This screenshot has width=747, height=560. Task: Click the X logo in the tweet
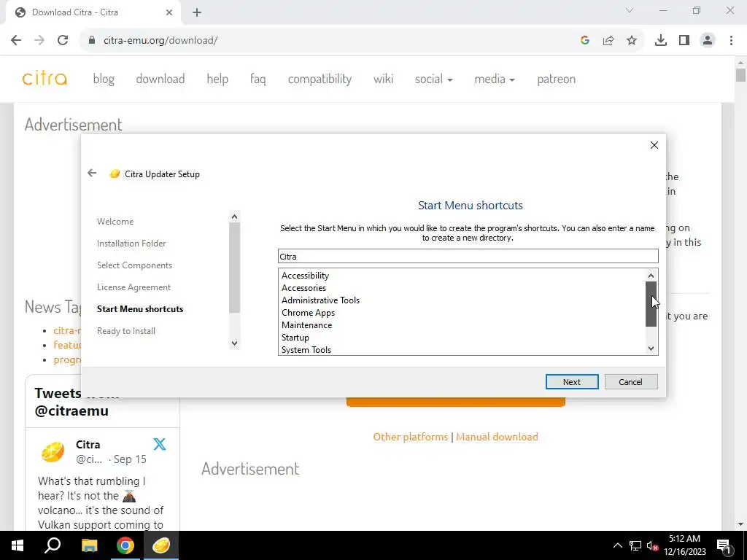(160, 444)
